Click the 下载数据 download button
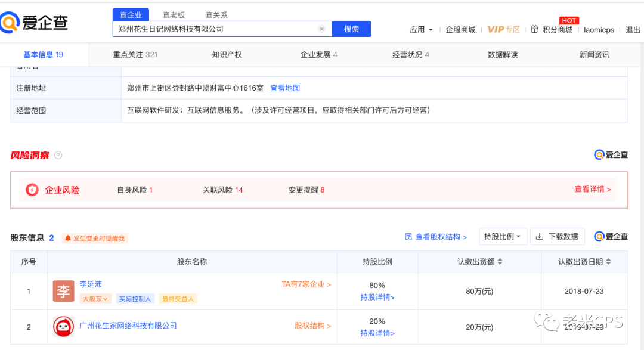This screenshot has height=350, width=644. click(x=558, y=237)
